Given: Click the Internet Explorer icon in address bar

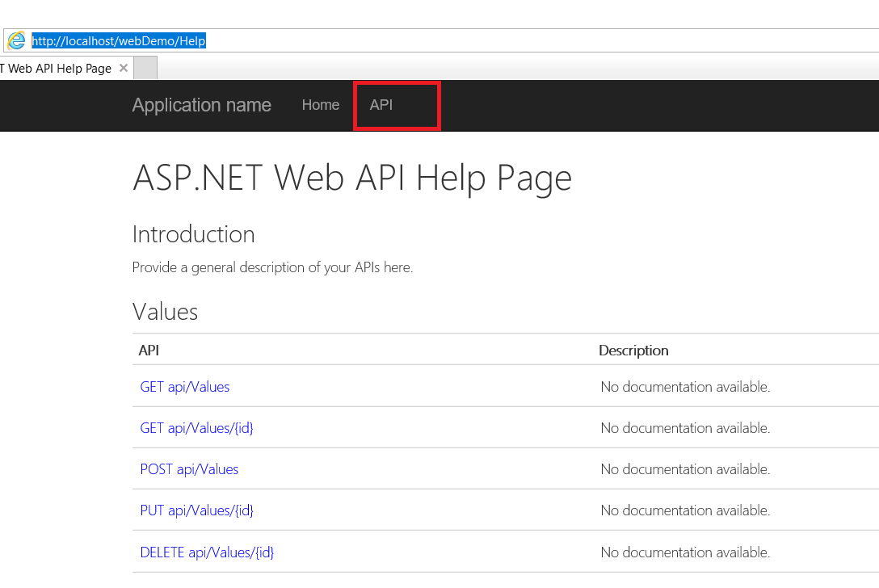Looking at the screenshot, I should tap(16, 40).
